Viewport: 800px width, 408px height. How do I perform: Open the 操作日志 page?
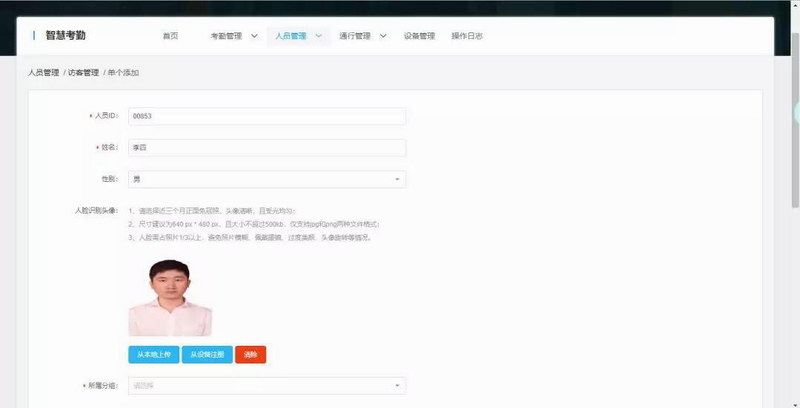point(467,36)
